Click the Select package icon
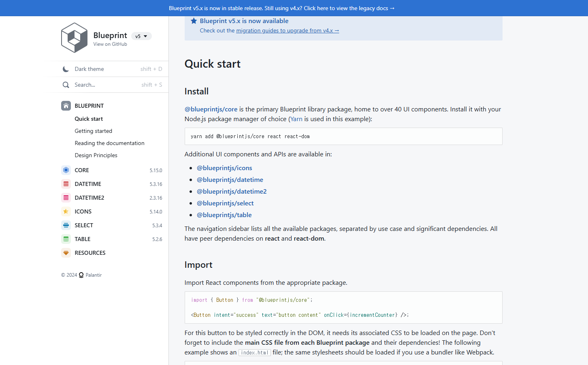 [66, 225]
